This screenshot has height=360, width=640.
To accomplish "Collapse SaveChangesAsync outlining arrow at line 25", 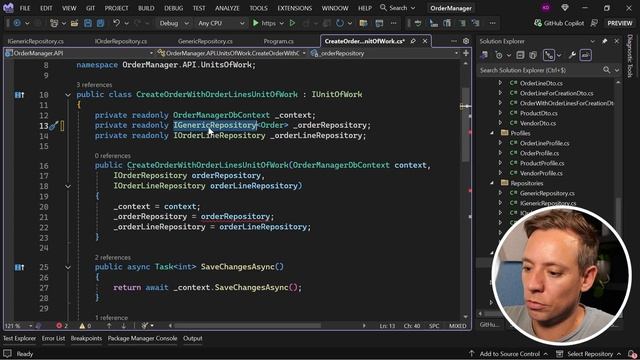I will pos(68,267).
